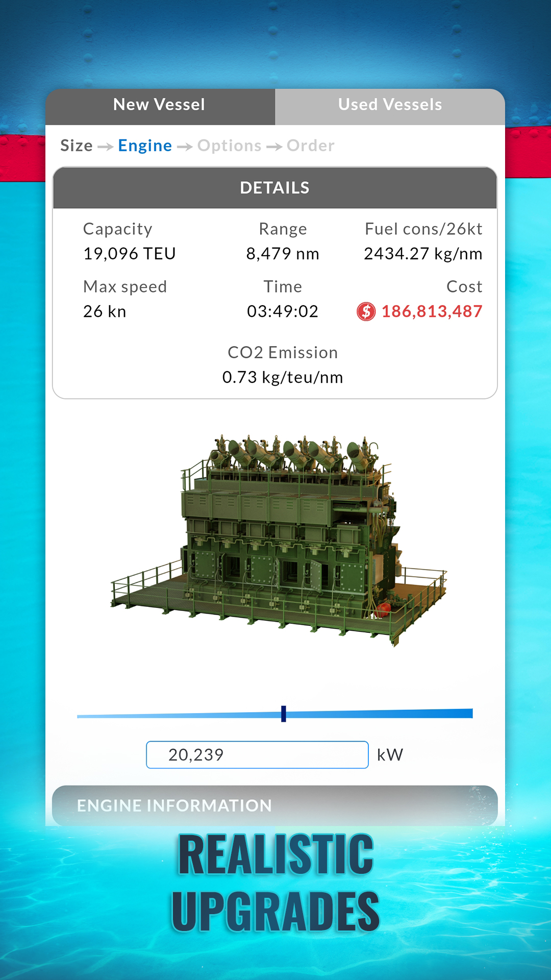Select the Engine step in breadcrumb

(145, 146)
